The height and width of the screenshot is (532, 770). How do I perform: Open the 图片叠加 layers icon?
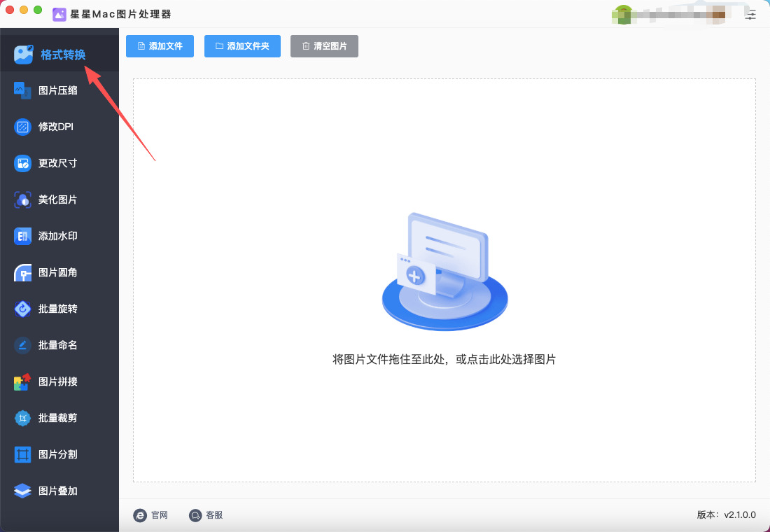[22, 491]
